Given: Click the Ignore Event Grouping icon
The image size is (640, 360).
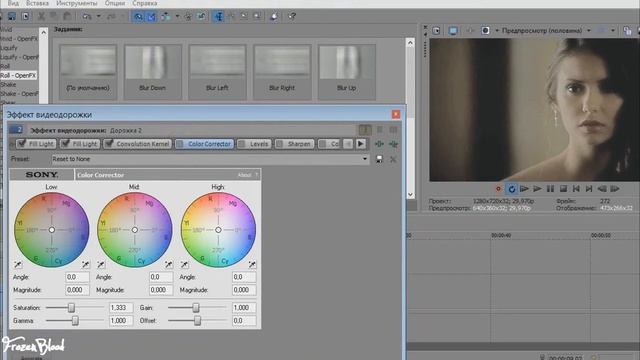Looking at the screenshot, I should click(201, 16).
